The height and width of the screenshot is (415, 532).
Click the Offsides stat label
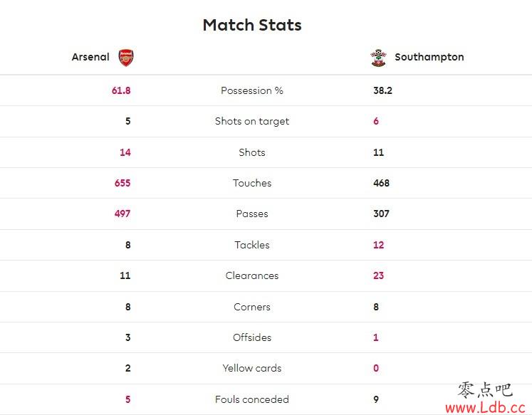point(252,337)
